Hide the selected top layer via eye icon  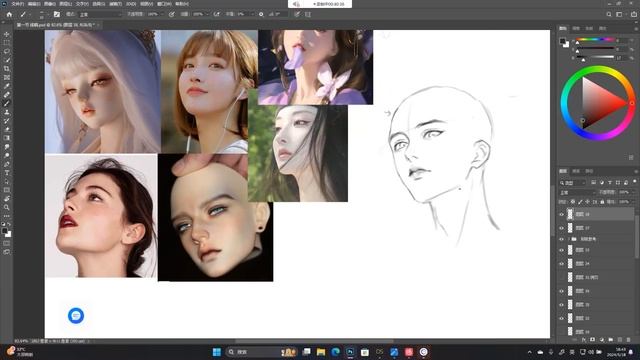click(x=562, y=214)
